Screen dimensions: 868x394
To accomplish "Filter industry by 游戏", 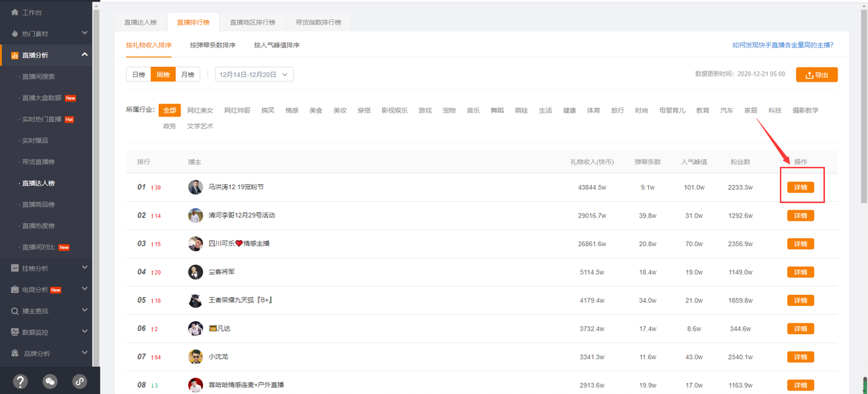I will pos(425,111).
